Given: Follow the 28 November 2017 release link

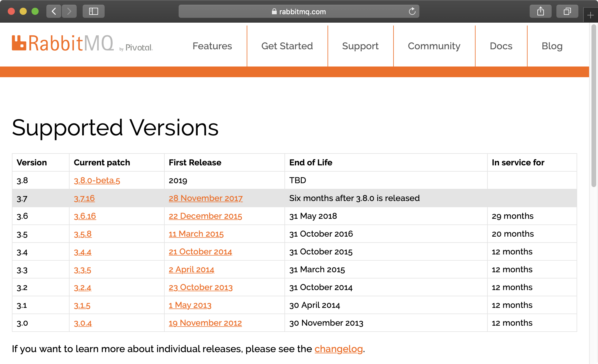Looking at the screenshot, I should click(206, 198).
